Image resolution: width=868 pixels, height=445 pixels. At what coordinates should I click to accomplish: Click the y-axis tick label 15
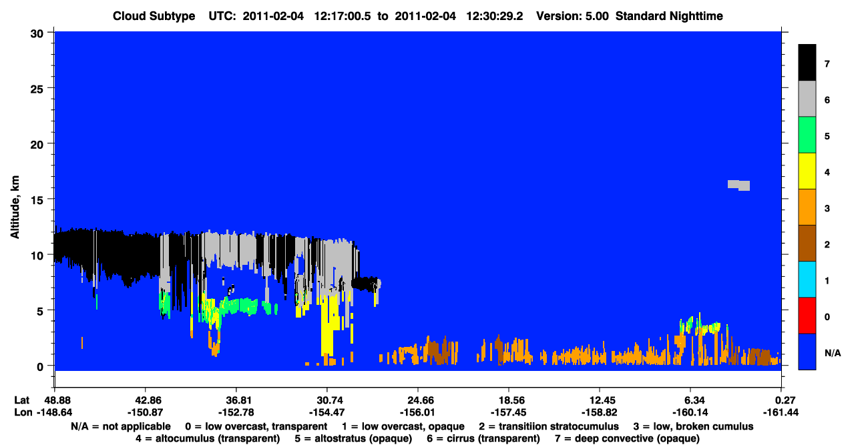pos(39,199)
